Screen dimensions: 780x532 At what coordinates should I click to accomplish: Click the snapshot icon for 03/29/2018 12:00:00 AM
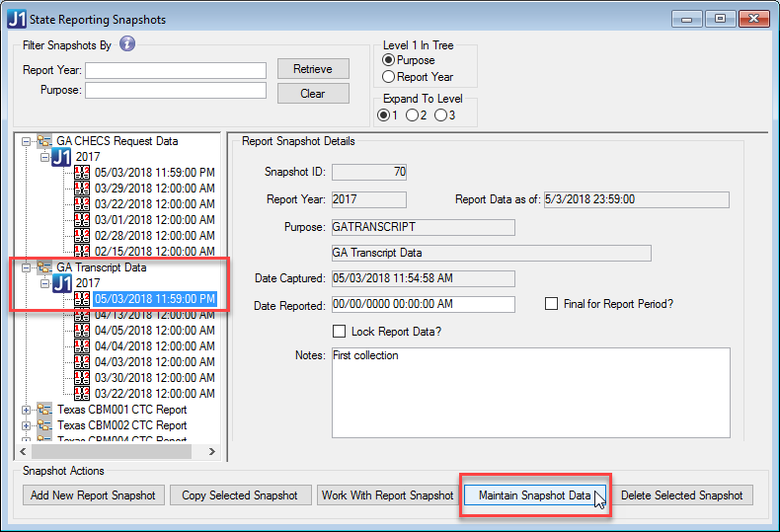point(83,189)
